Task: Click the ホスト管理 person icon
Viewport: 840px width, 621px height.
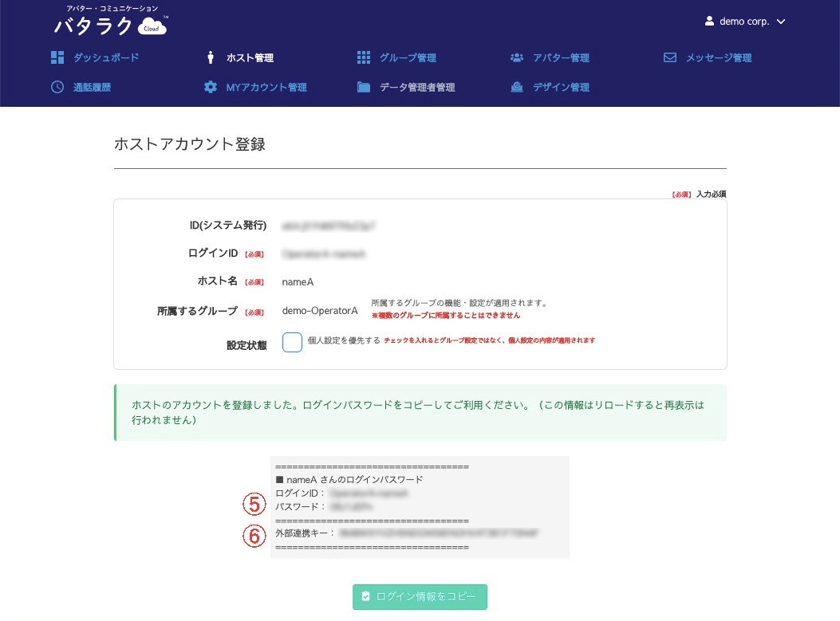Action: (x=211, y=57)
